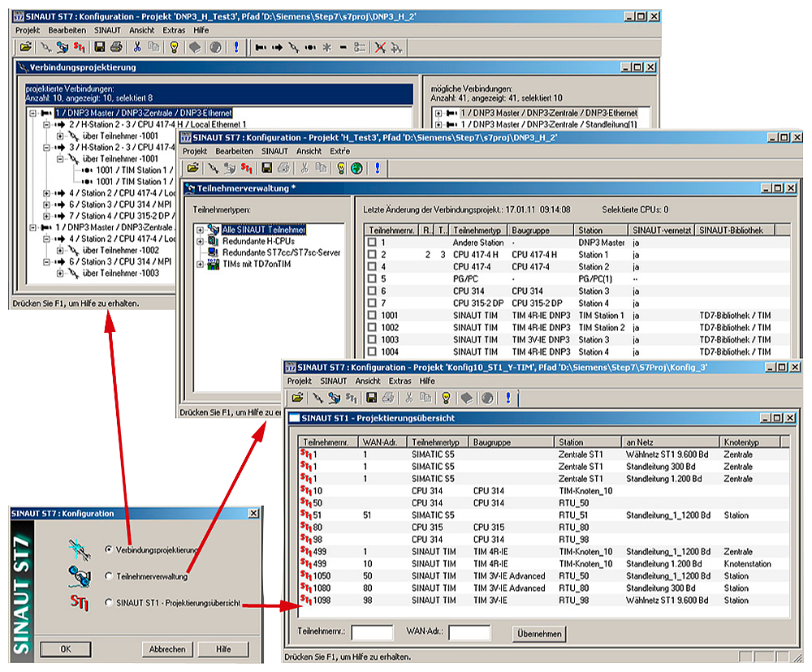Subscriber management icon in Konfig10 toolbar
Screen dimensions: 812x672
pos(335,398)
